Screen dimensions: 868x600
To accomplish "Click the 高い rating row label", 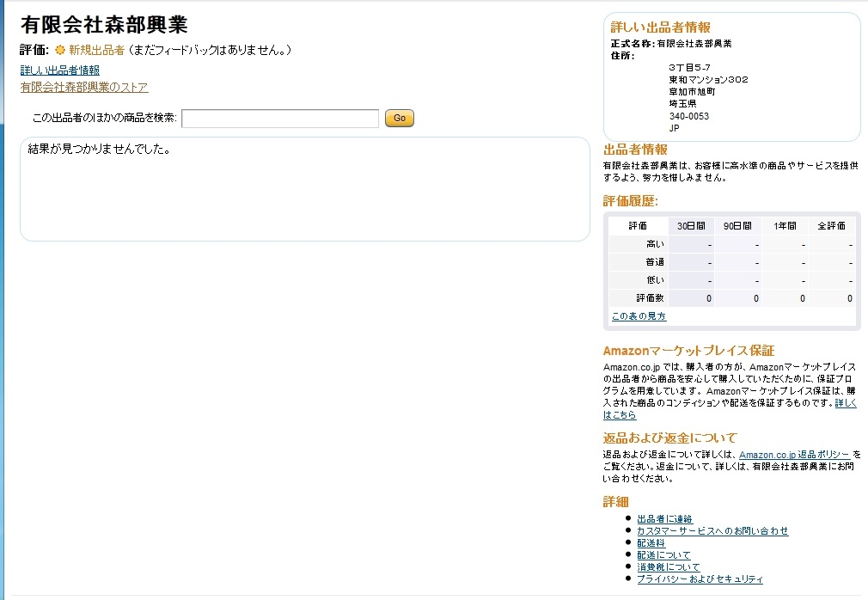I will [655, 244].
